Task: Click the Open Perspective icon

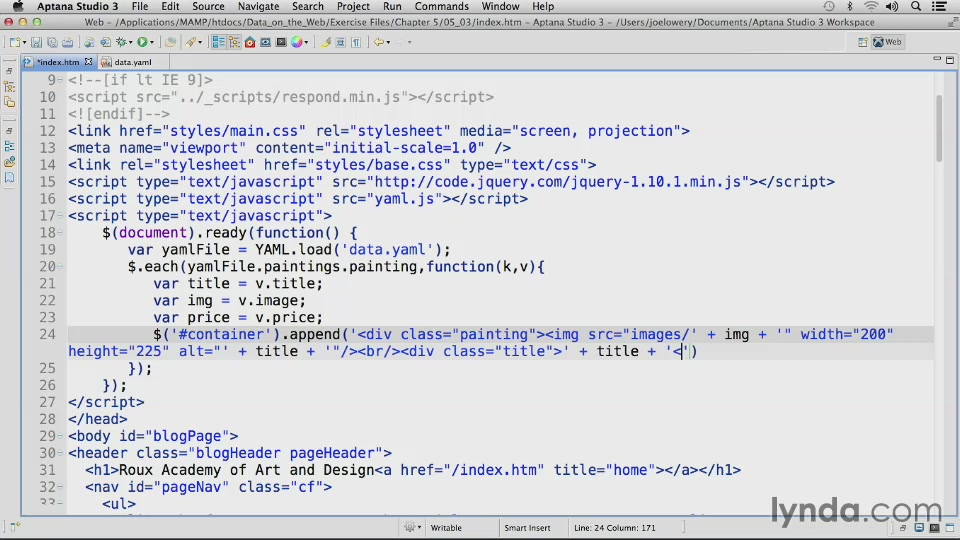Action: point(863,42)
